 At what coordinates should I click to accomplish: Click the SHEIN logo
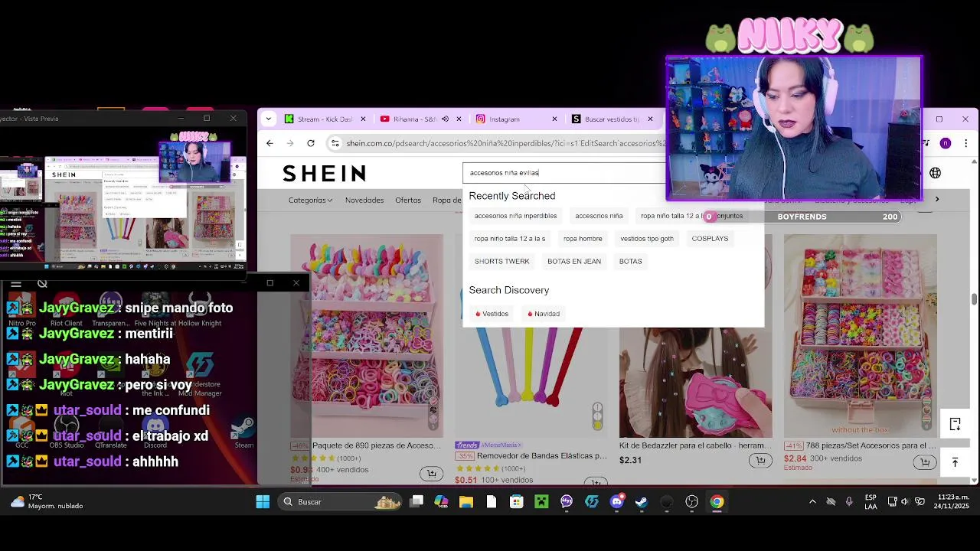click(325, 174)
